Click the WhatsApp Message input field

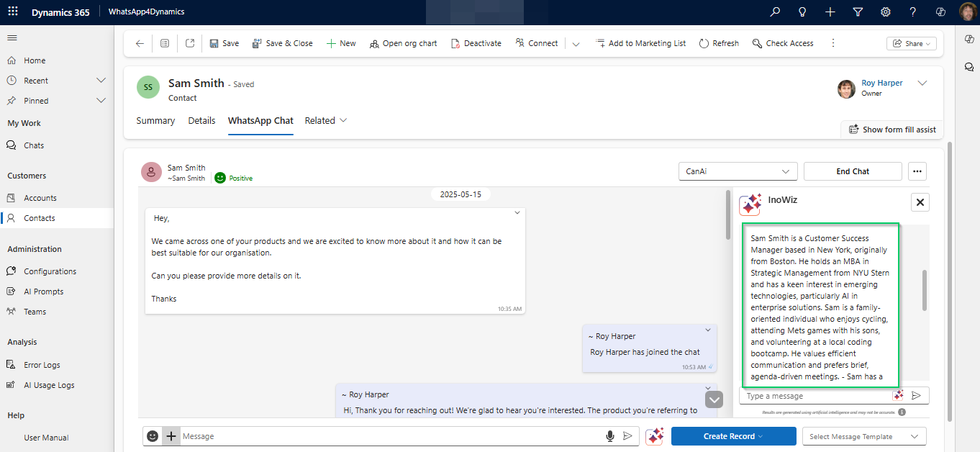pyautogui.click(x=392, y=436)
